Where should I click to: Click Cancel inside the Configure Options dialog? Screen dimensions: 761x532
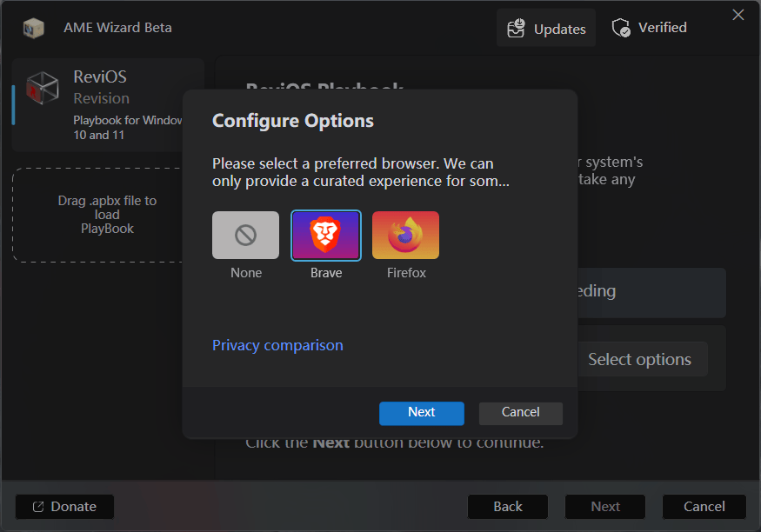click(520, 413)
